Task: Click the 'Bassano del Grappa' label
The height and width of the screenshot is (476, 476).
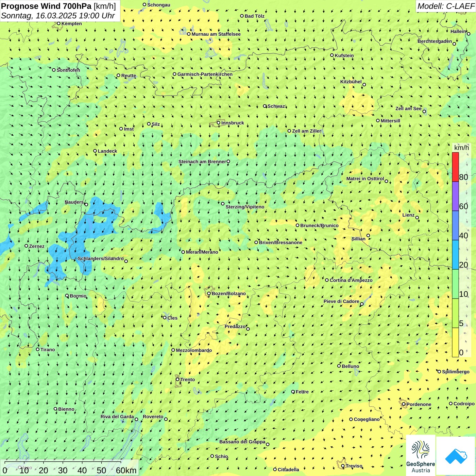Action: click(242, 442)
